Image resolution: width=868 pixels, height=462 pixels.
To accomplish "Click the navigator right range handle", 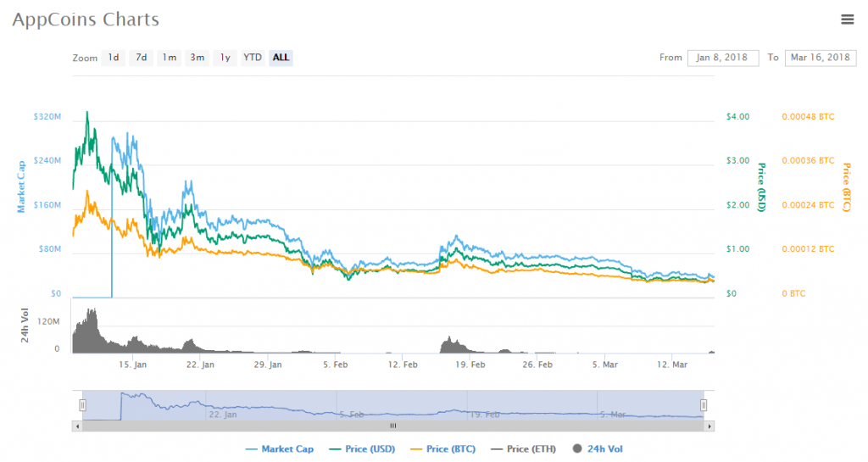I will pos(704,405).
